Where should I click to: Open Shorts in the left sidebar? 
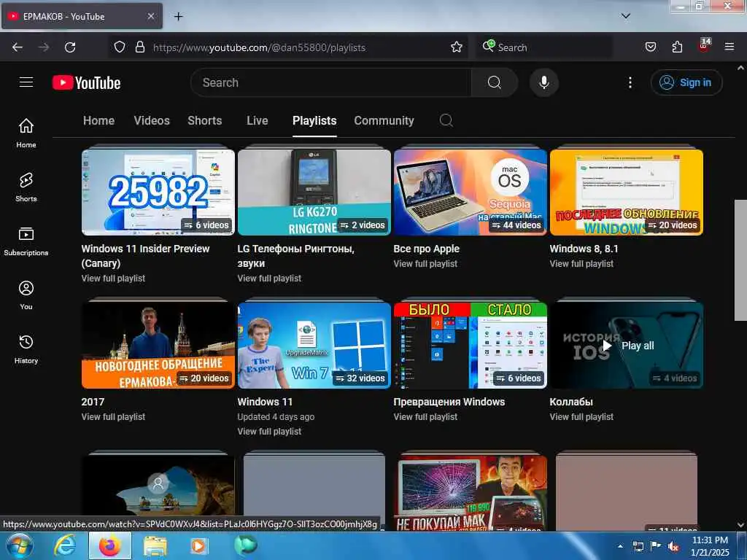[26, 187]
